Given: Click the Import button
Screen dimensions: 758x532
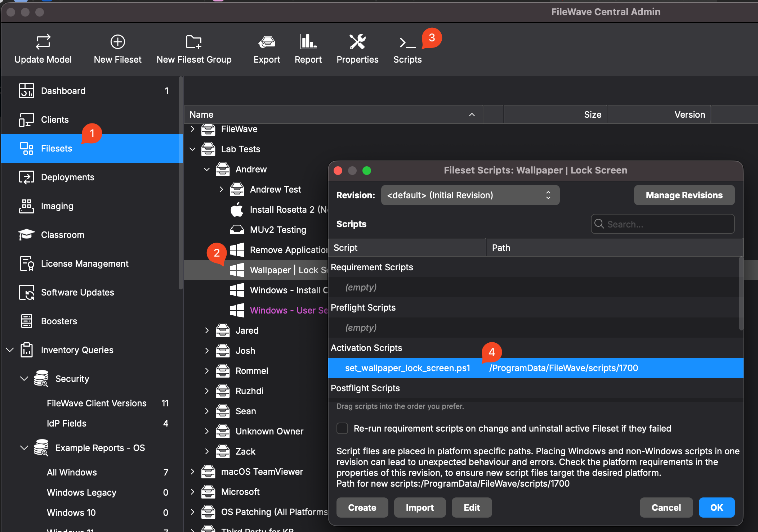Looking at the screenshot, I should click(420, 508).
